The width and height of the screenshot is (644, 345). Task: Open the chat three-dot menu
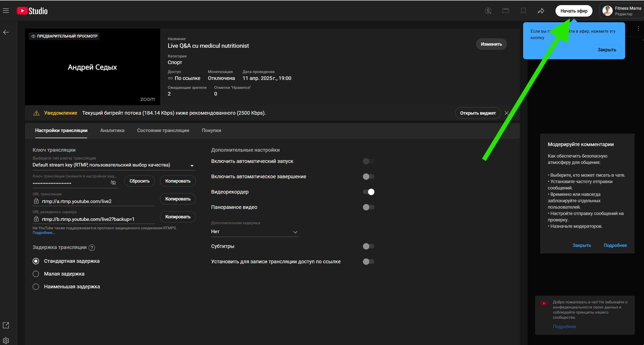click(638, 29)
